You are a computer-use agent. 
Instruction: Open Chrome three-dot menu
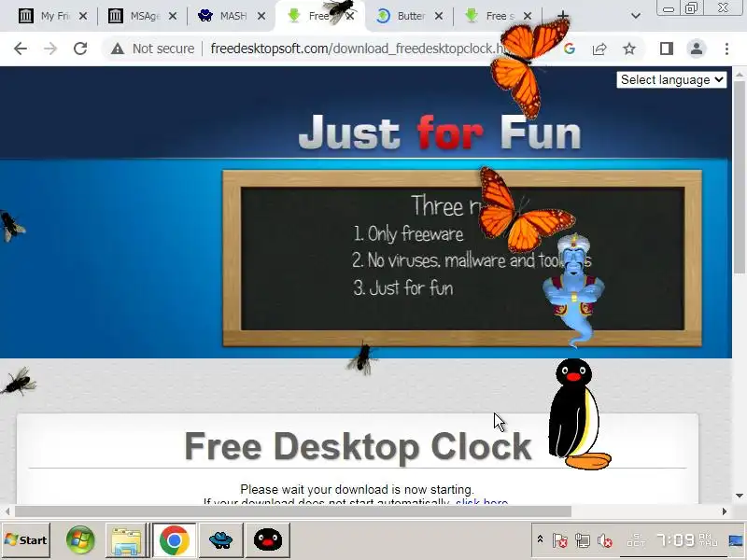tap(726, 49)
